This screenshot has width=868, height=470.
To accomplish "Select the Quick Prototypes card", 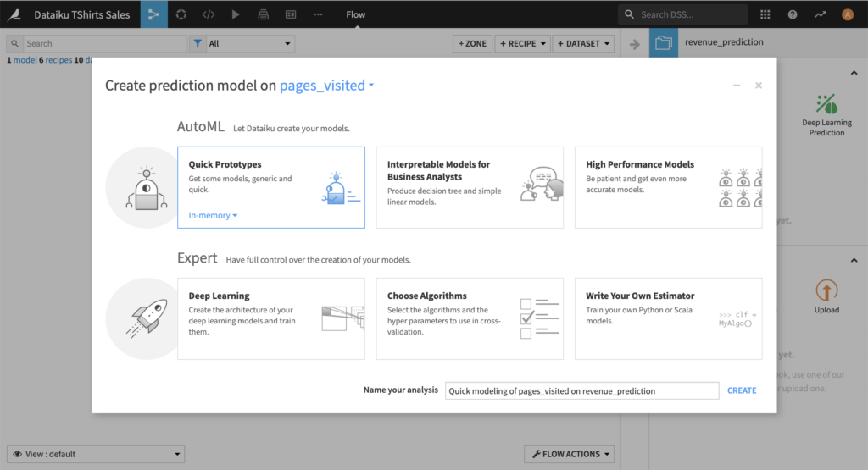I will (x=271, y=187).
